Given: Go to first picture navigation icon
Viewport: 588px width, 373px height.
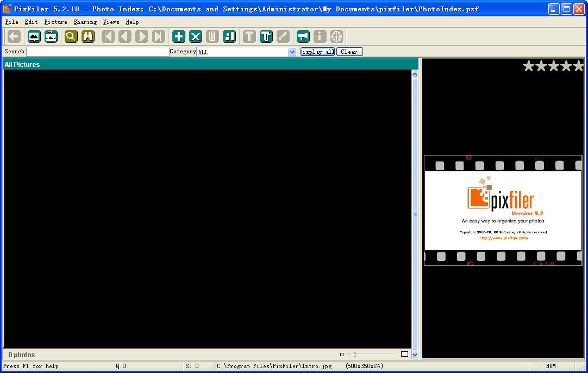Looking at the screenshot, I should click(x=108, y=36).
